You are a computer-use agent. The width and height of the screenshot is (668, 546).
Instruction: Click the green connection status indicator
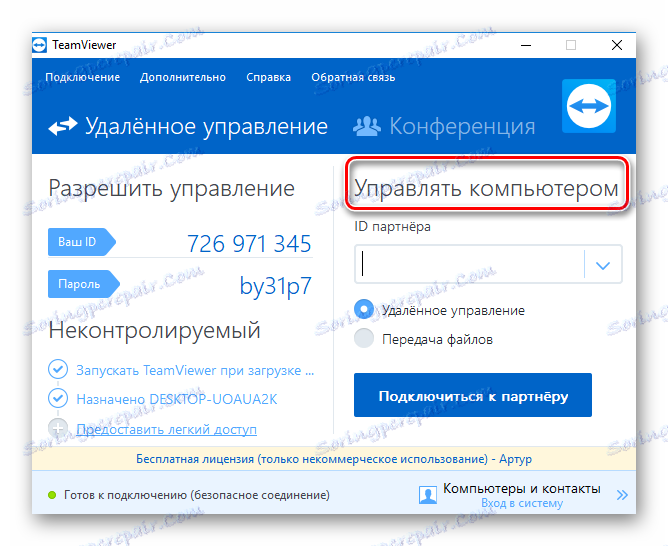[x=52, y=495]
